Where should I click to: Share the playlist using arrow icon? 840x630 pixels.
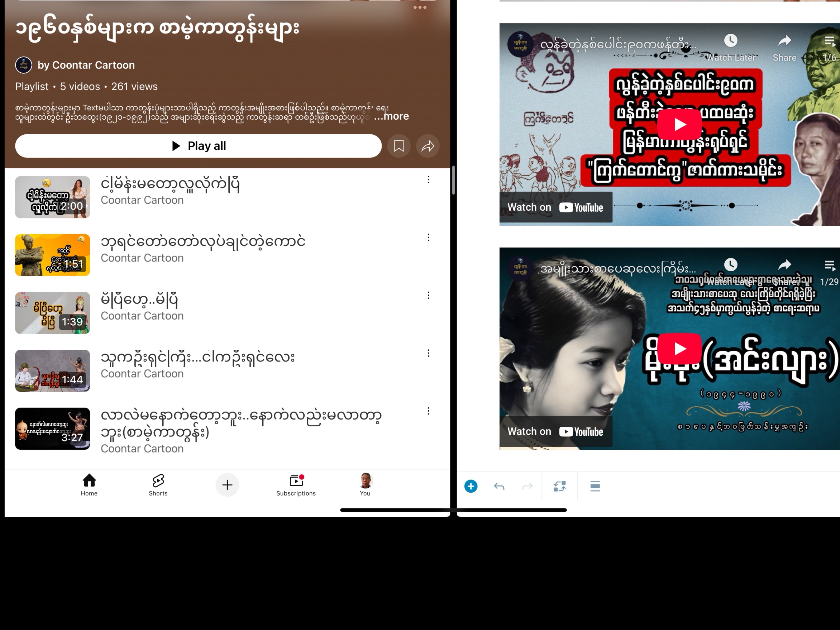coord(428,146)
